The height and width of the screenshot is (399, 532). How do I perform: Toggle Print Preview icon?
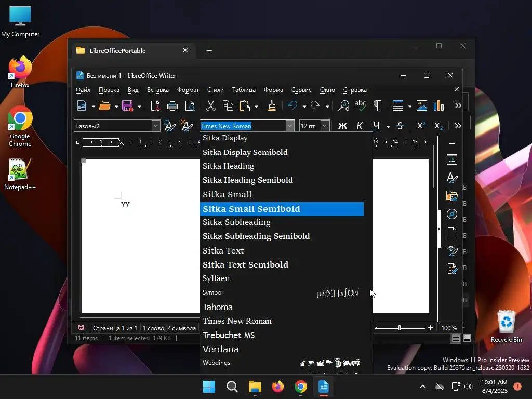pyautogui.click(x=190, y=106)
